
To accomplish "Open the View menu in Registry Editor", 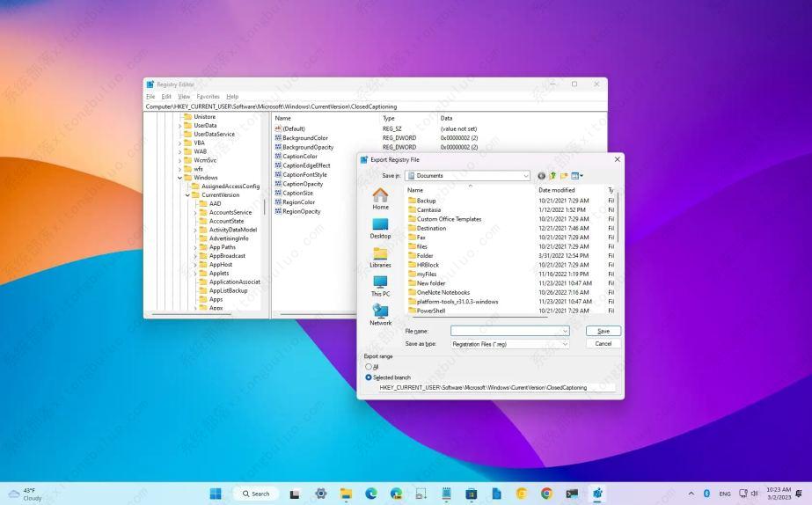I will 184,97.
